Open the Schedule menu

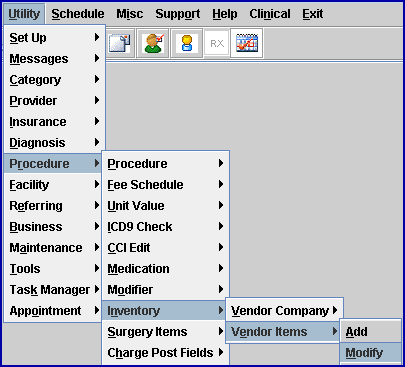point(78,14)
